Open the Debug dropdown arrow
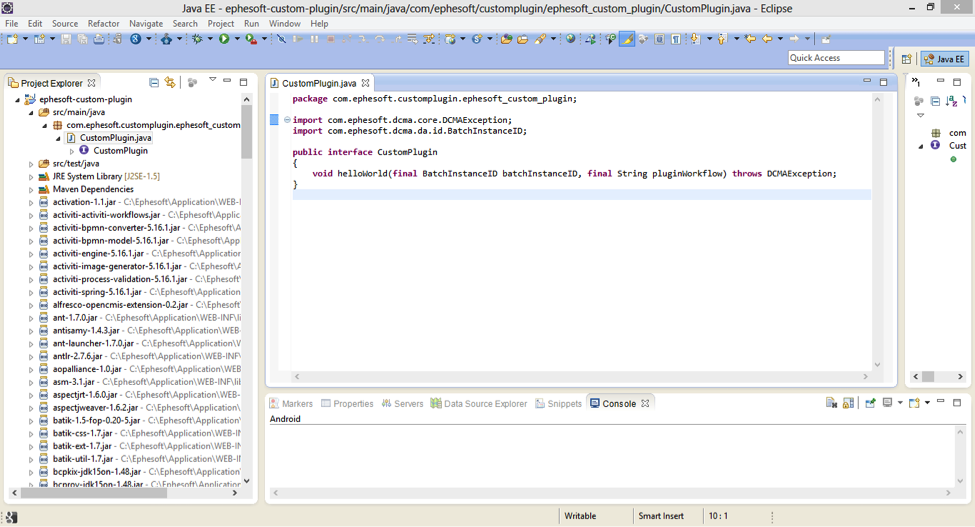Screen dimensions: 975x527 pyautogui.click(x=210, y=39)
